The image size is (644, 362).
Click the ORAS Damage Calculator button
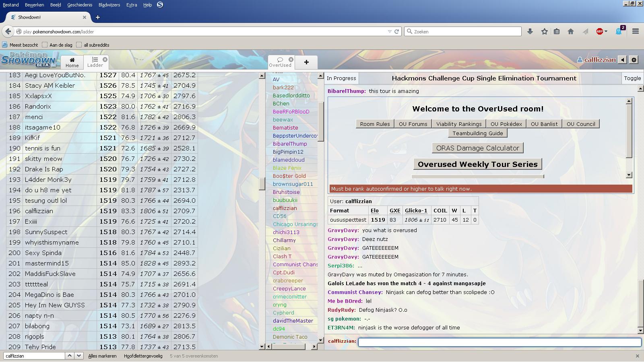coord(477,148)
